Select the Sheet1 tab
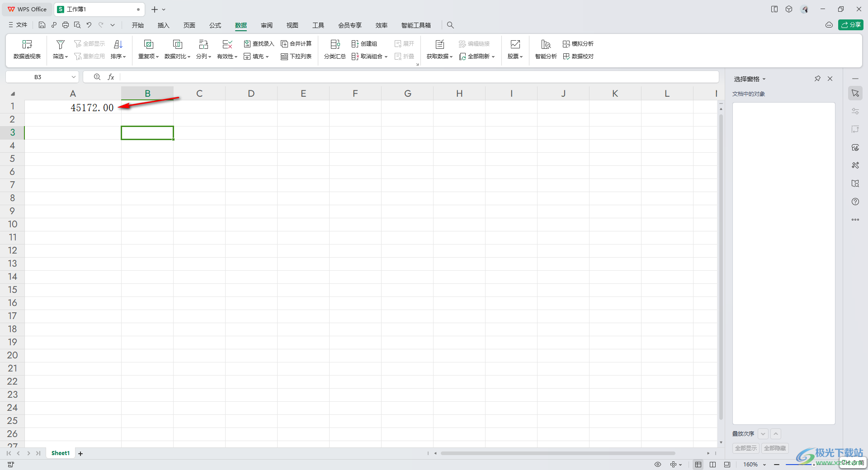868x470 pixels. click(61, 453)
